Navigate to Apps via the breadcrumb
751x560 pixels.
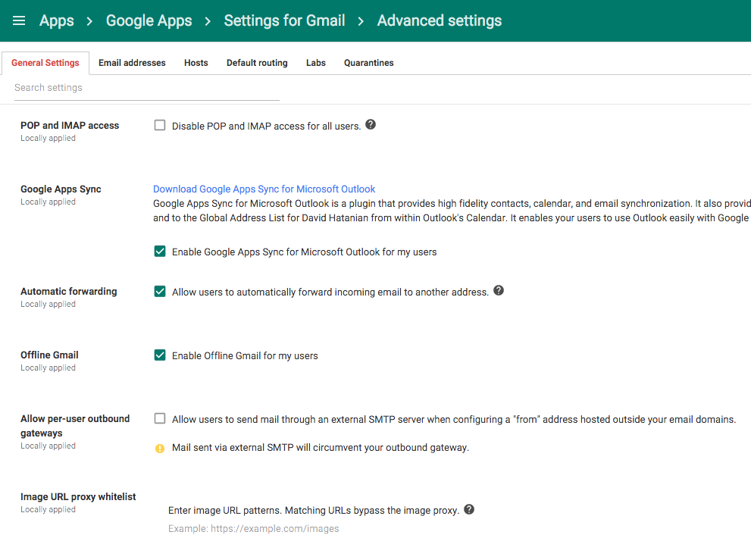pos(56,20)
